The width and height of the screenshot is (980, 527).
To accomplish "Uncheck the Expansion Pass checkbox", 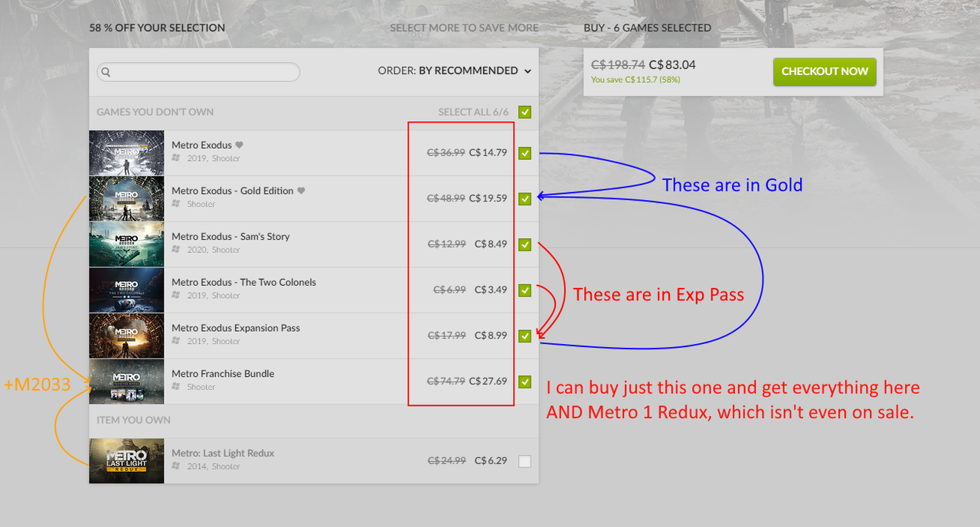I will 524,336.
